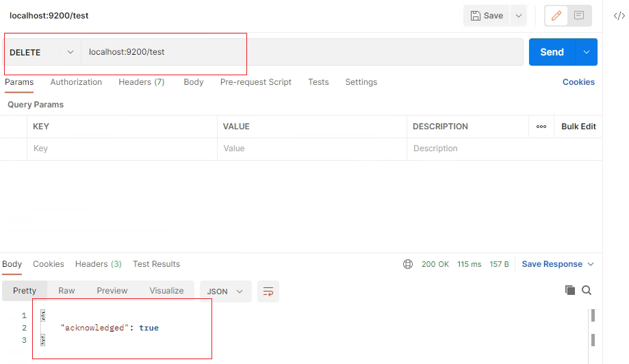This screenshot has height=364, width=629.
Task: Open the request Body tab
Action: coord(193,82)
